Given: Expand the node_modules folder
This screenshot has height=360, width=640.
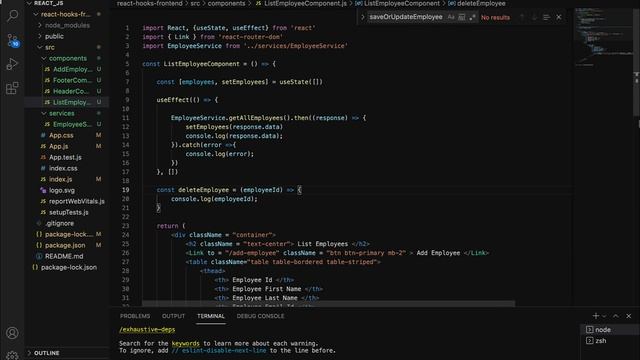Looking at the screenshot, I should point(67,25).
